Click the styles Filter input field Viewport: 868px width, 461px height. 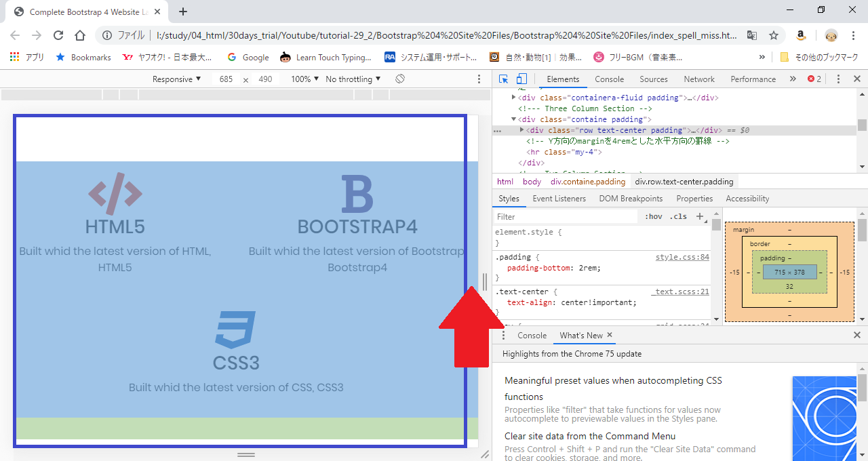coord(566,217)
